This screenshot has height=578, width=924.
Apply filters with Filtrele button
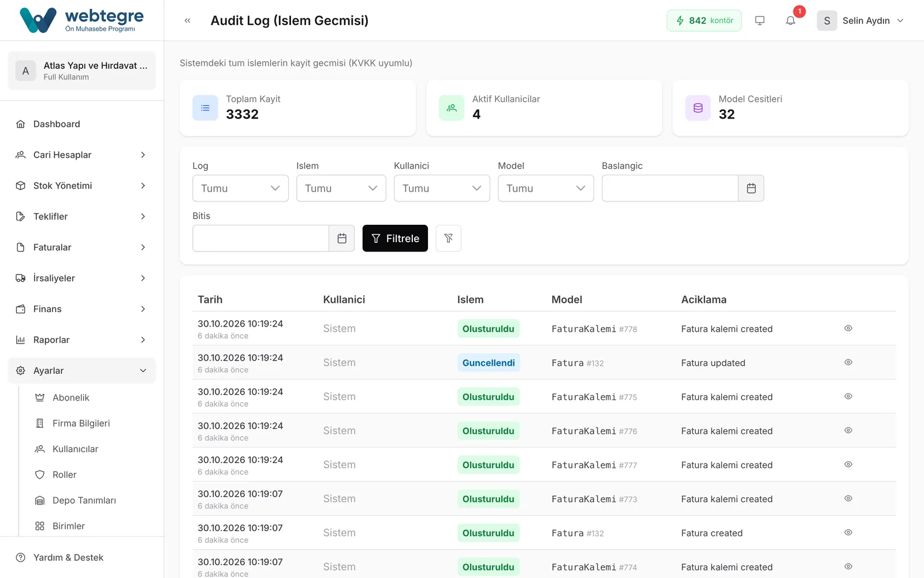(x=395, y=238)
